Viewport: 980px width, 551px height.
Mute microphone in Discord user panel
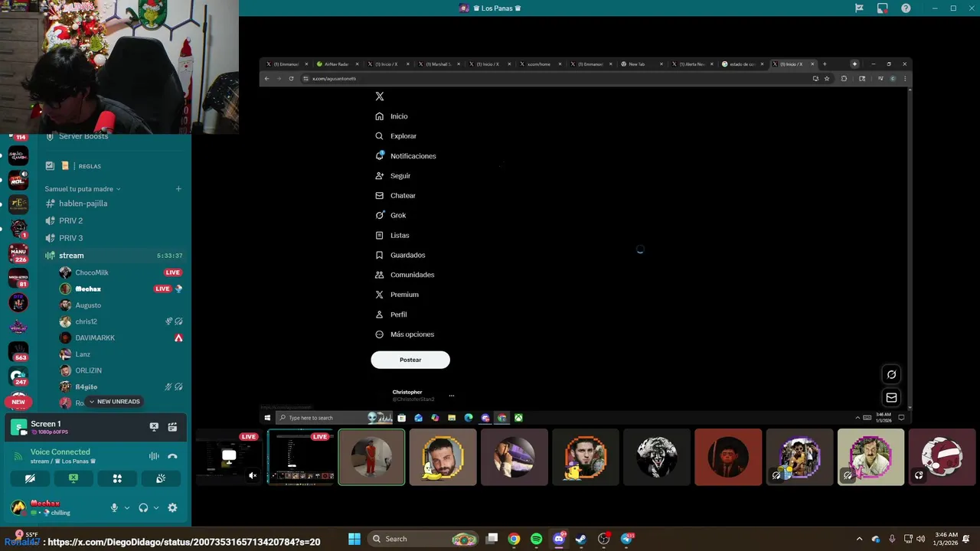point(114,507)
